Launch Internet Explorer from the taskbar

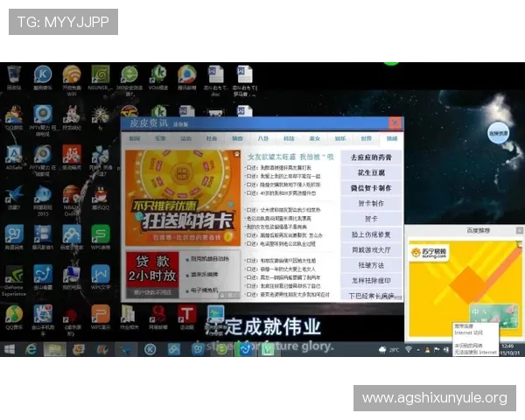pyautogui.click(x=31, y=350)
